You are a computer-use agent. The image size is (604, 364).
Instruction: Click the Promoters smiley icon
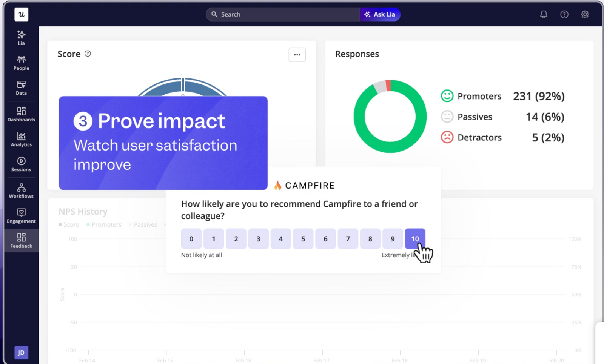pos(447,96)
